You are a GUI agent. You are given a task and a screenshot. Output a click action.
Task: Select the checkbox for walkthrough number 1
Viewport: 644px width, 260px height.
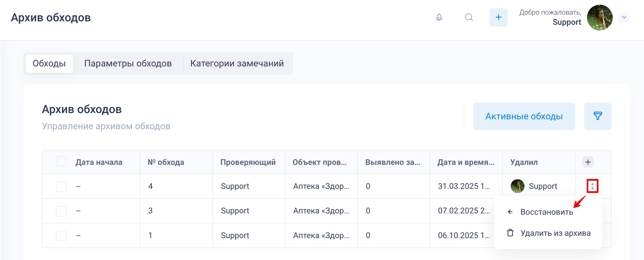pos(61,236)
